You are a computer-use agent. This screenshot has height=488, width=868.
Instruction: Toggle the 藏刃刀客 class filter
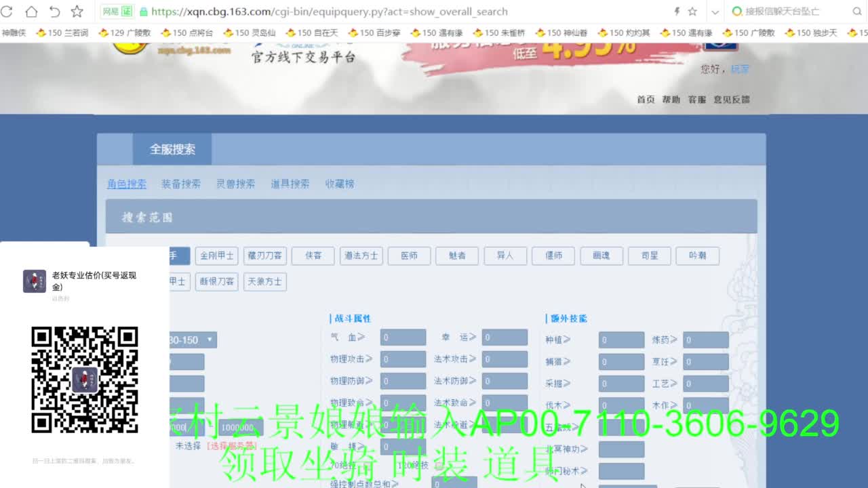264,256
